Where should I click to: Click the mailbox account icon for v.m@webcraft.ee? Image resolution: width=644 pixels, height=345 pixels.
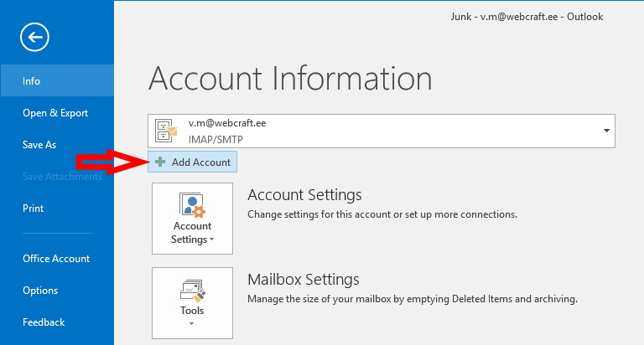coord(166,131)
